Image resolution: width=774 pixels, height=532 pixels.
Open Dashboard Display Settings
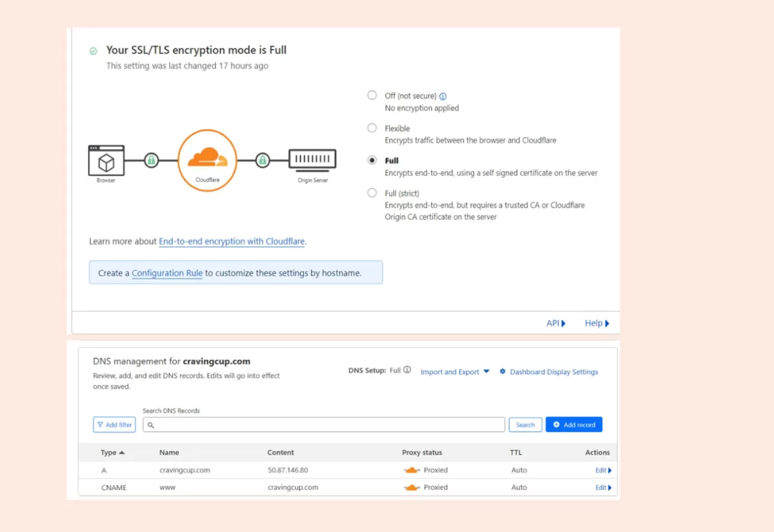553,372
